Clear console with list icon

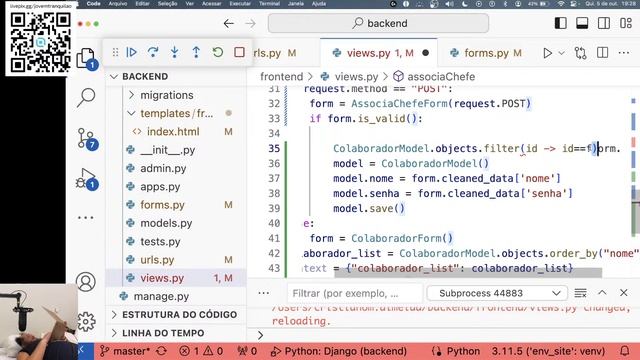(580, 293)
